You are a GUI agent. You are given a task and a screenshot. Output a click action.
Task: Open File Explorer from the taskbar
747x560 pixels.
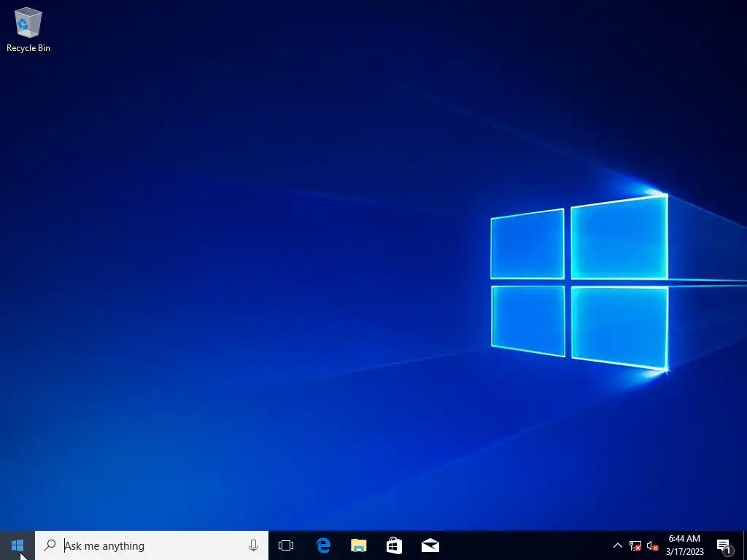359,545
